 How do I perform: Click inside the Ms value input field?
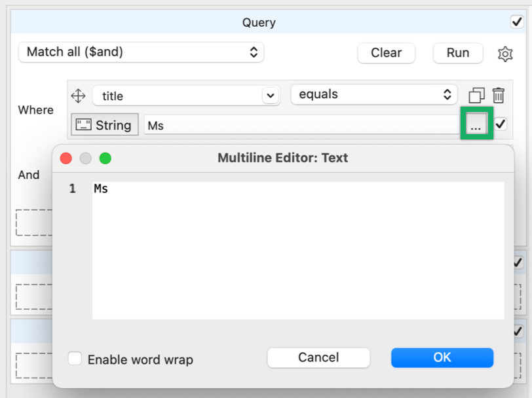click(262, 124)
